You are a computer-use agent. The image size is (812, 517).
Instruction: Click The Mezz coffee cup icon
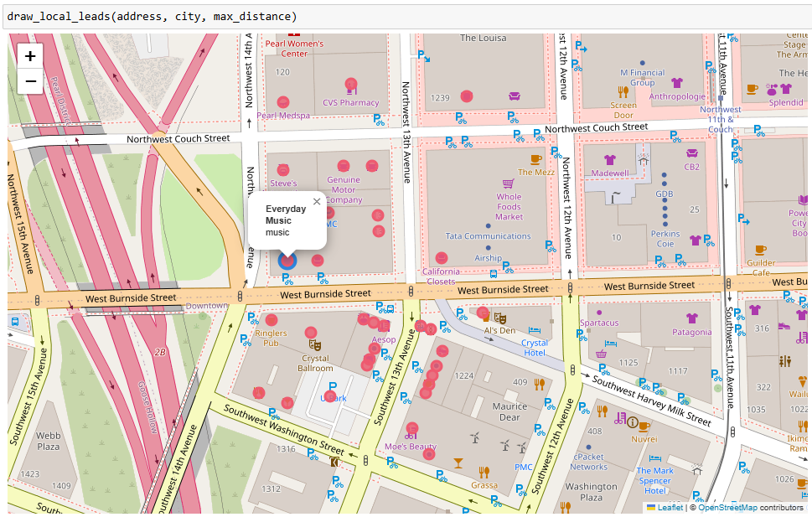click(536, 159)
